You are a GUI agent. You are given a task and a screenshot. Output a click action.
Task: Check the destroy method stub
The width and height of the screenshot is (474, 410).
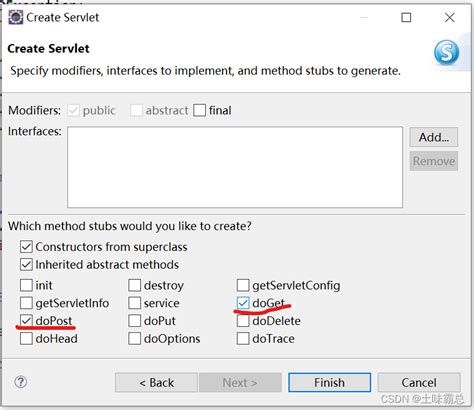(x=135, y=285)
